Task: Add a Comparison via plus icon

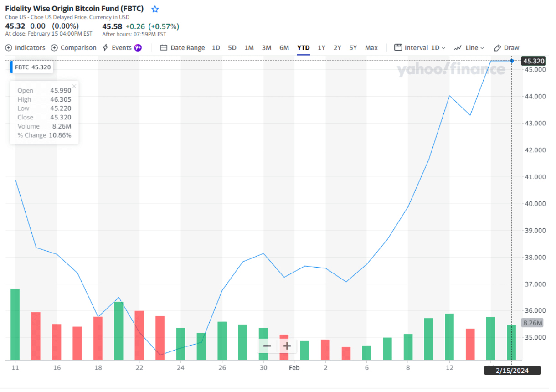Action: click(54, 48)
